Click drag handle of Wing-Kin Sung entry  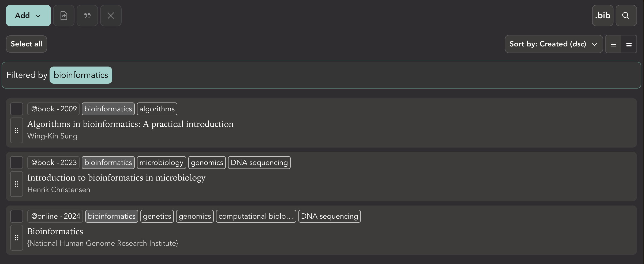click(x=17, y=130)
